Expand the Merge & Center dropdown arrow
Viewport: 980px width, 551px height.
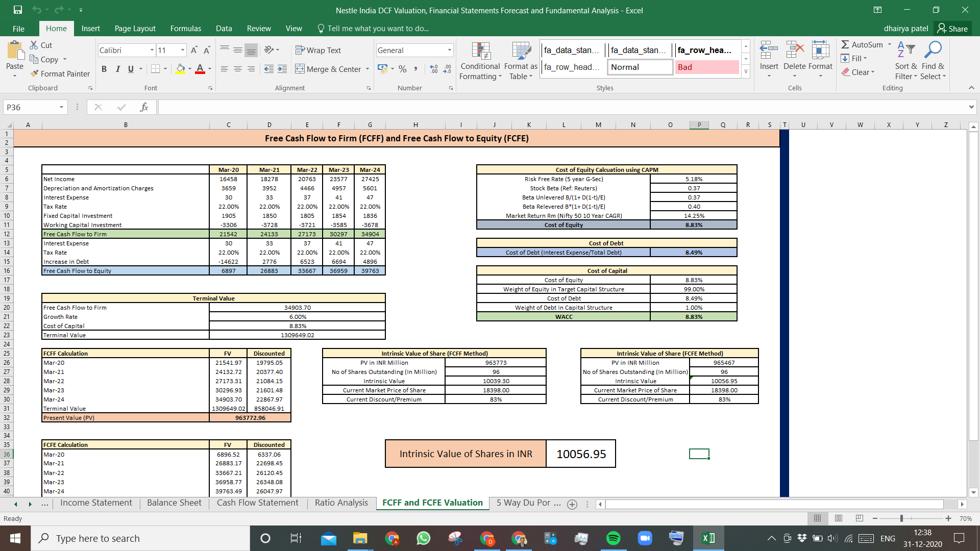click(367, 69)
